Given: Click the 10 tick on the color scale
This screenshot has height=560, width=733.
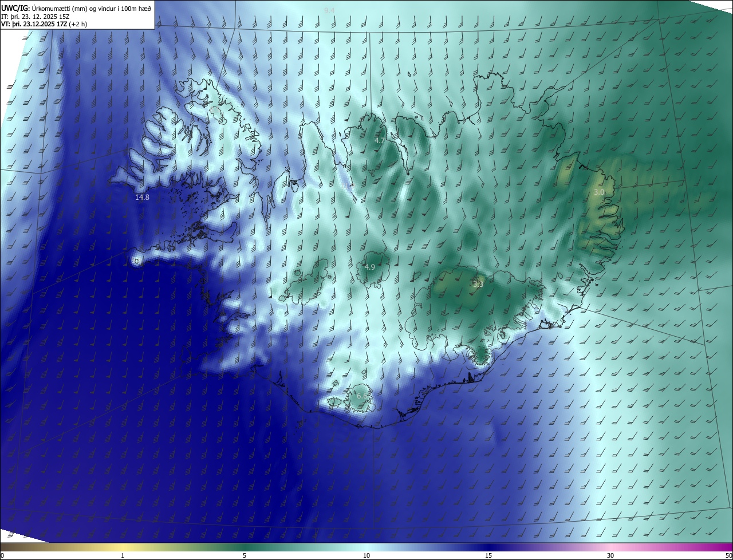Looking at the screenshot, I should [366, 555].
